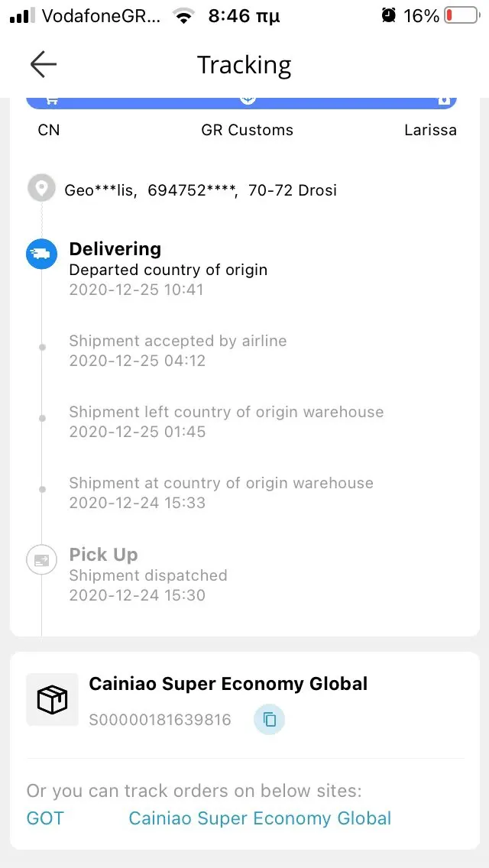
Task: Select the Delivering status entry
Action: [x=115, y=249]
